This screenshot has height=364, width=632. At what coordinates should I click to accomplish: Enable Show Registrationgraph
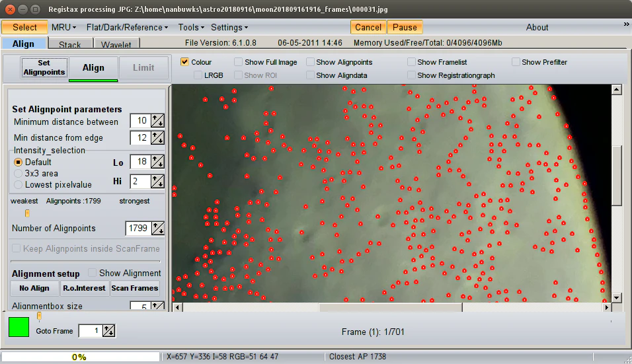coord(411,75)
